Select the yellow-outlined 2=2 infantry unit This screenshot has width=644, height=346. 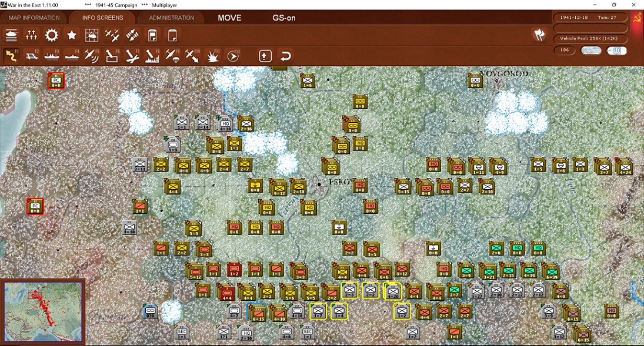[x=371, y=290]
